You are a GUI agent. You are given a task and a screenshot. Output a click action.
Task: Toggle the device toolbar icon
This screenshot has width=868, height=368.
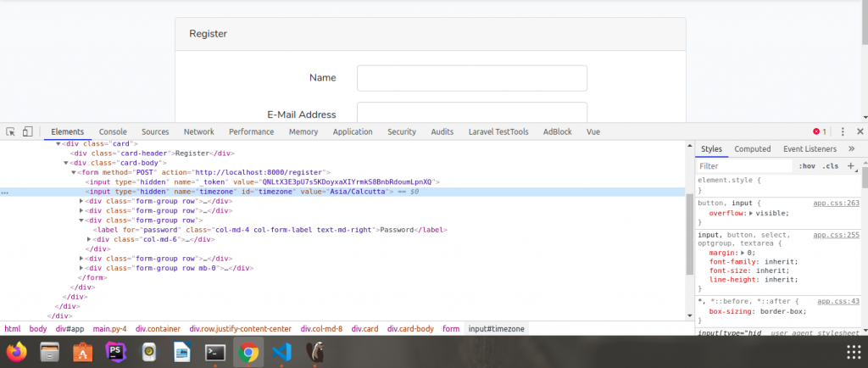pos(27,132)
